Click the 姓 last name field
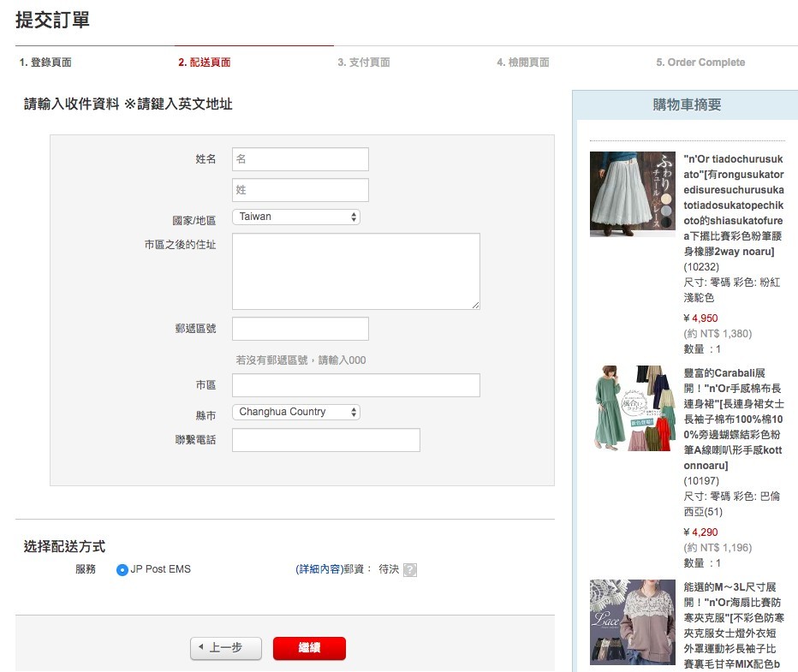This screenshot has width=798, height=672. (300, 189)
